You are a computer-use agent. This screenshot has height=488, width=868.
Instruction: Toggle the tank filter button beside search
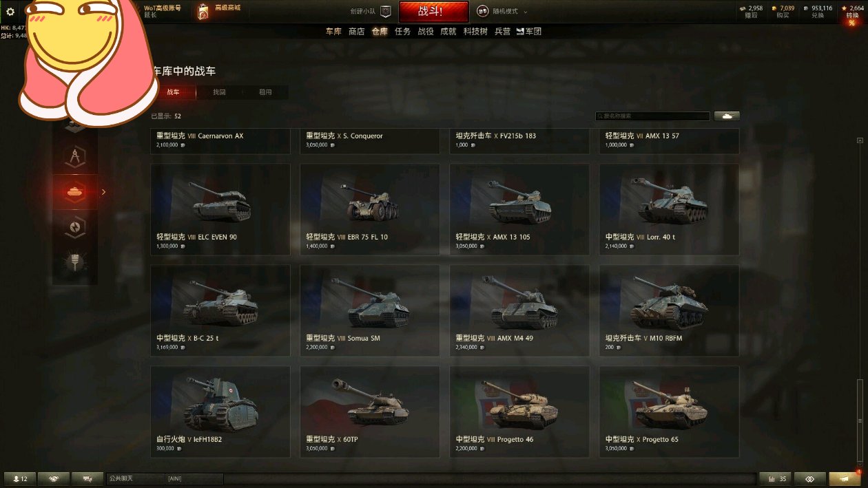coord(727,116)
